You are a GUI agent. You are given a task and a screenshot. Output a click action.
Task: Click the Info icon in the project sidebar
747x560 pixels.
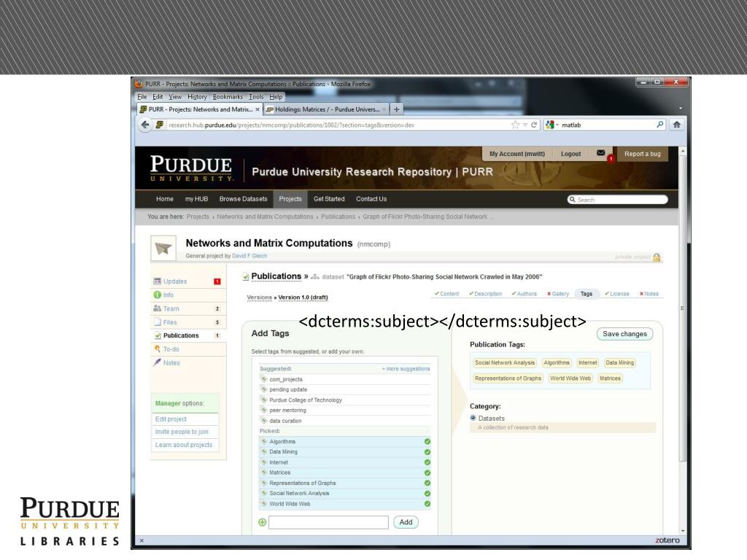(x=158, y=295)
